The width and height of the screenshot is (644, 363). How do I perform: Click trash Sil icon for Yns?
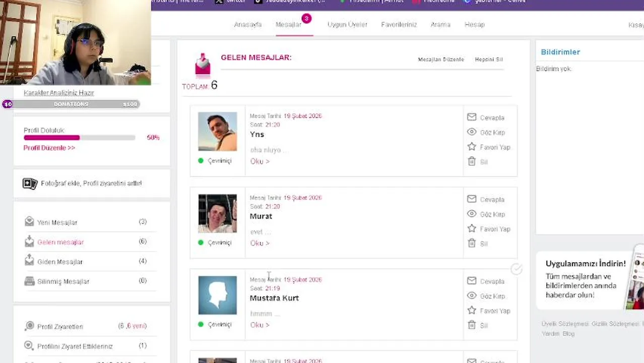(472, 161)
